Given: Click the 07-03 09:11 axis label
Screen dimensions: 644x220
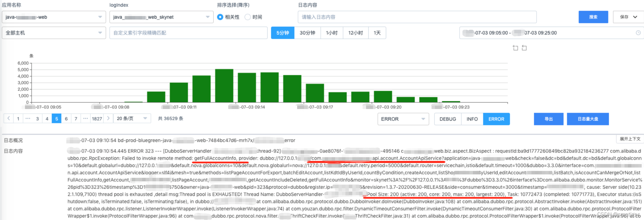Looking at the screenshot, I should pyautogui.click(x=179, y=107).
